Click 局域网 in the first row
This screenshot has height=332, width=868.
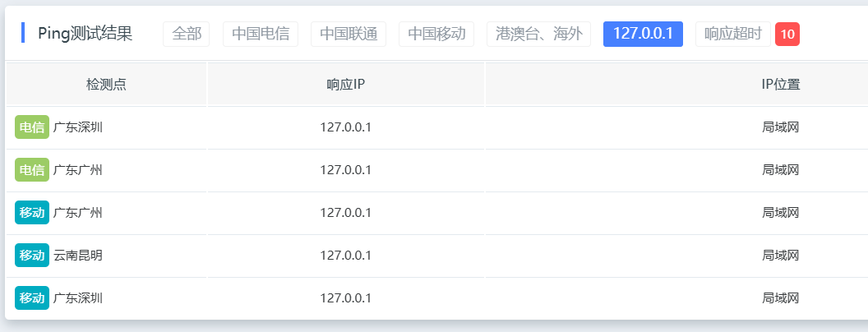[x=781, y=127]
